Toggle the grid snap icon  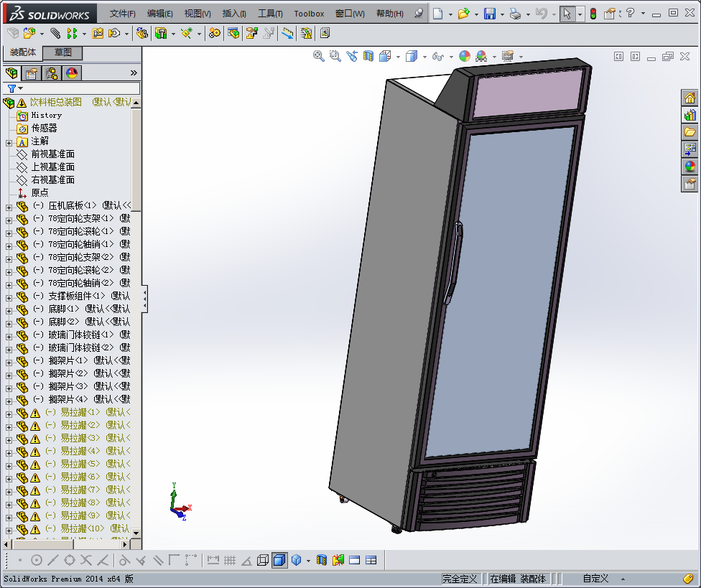230,560
